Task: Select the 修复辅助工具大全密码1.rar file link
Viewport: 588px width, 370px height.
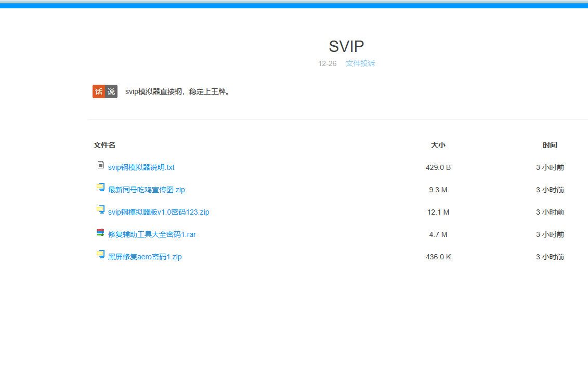Action: pos(152,234)
